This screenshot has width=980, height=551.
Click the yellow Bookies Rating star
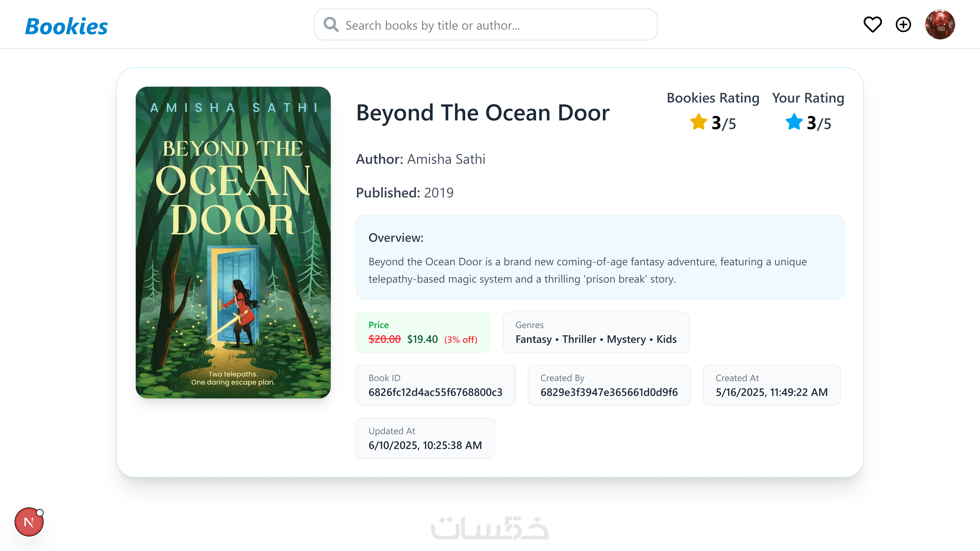[699, 122]
